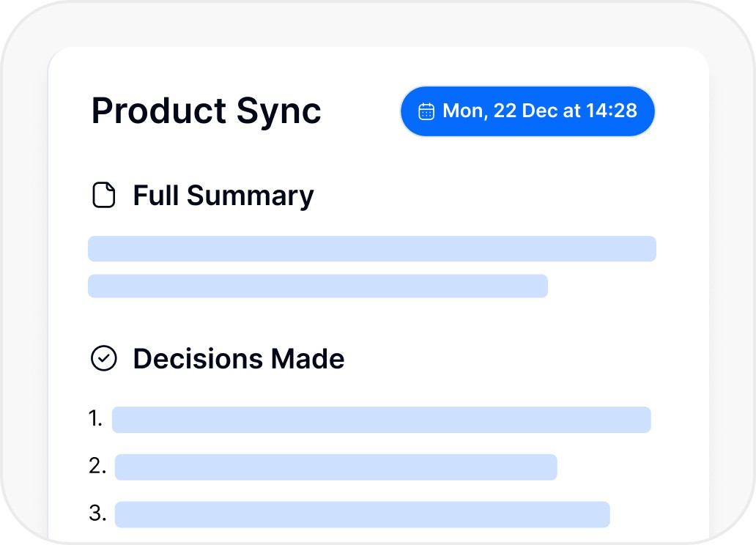Click the document icon beside Full Summary

(x=104, y=196)
